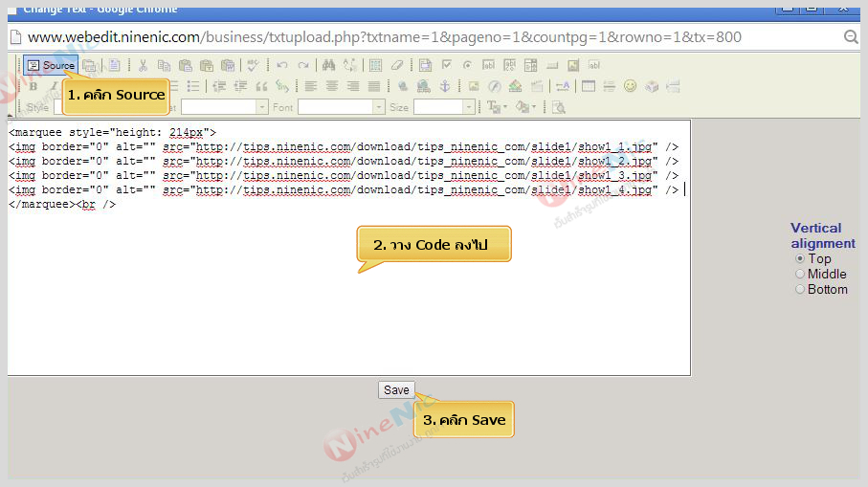The height and width of the screenshot is (487, 868).
Task: Click the Blockquote icon
Action: pos(260,86)
